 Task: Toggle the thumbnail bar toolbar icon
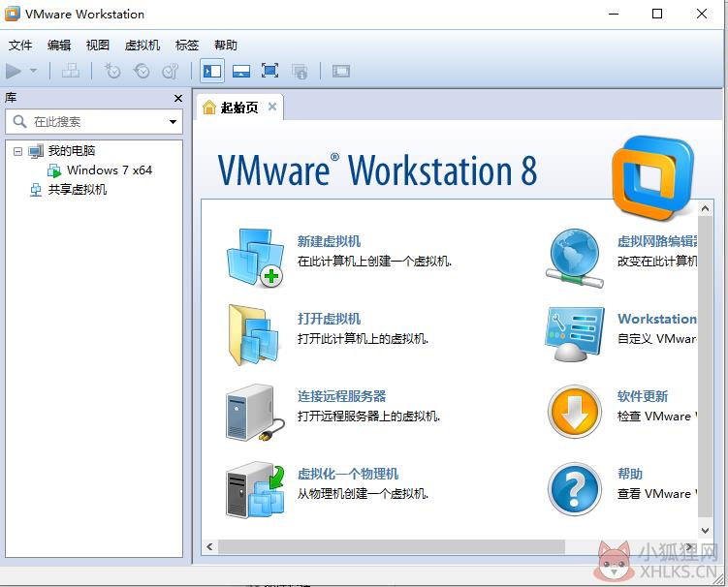click(x=241, y=71)
